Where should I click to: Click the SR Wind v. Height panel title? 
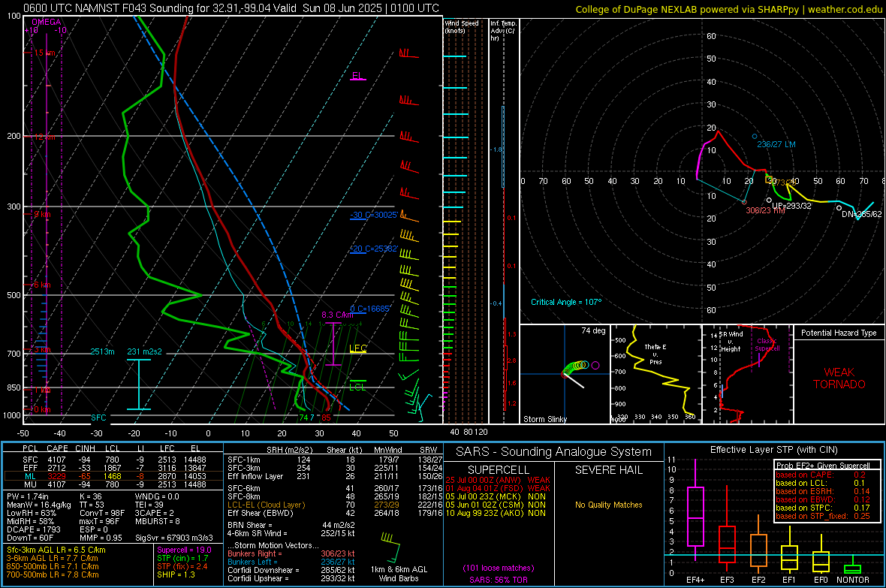pos(731,342)
